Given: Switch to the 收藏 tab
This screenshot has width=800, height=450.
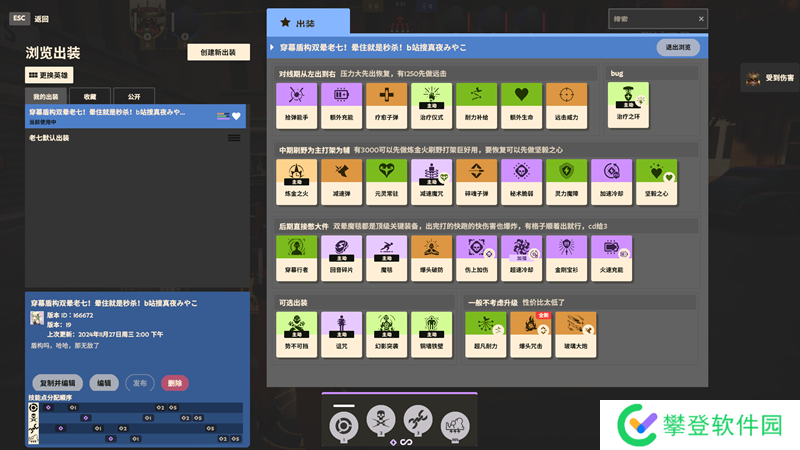Looking at the screenshot, I should [x=90, y=96].
